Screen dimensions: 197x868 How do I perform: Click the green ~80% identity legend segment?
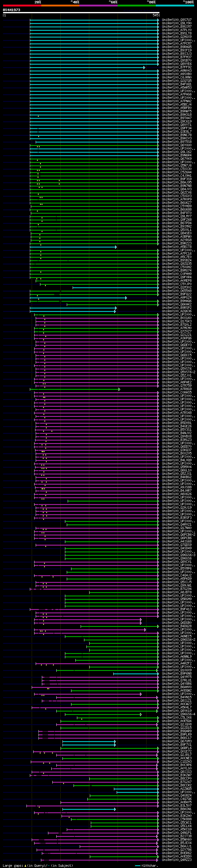[x=137, y=6]
